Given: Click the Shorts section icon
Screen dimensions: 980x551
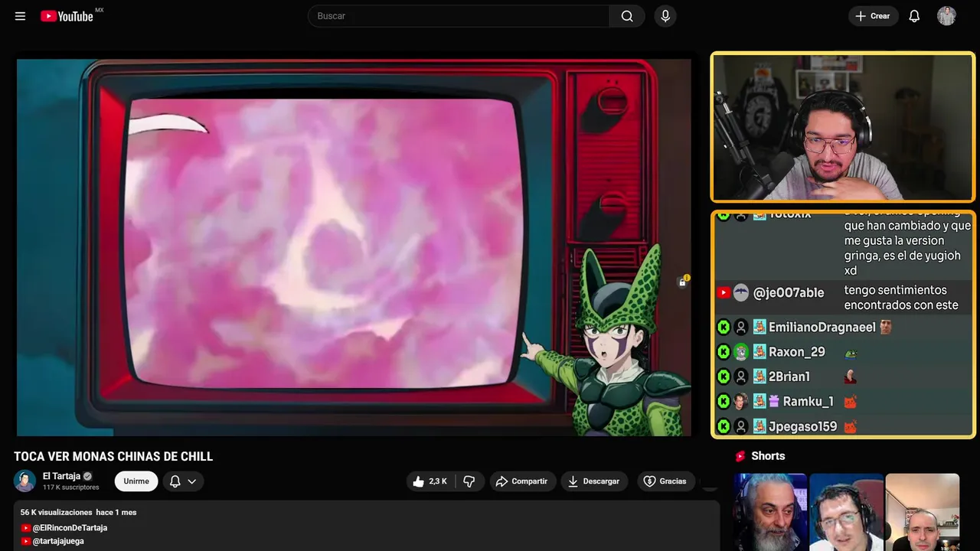Looking at the screenshot, I should (x=740, y=456).
